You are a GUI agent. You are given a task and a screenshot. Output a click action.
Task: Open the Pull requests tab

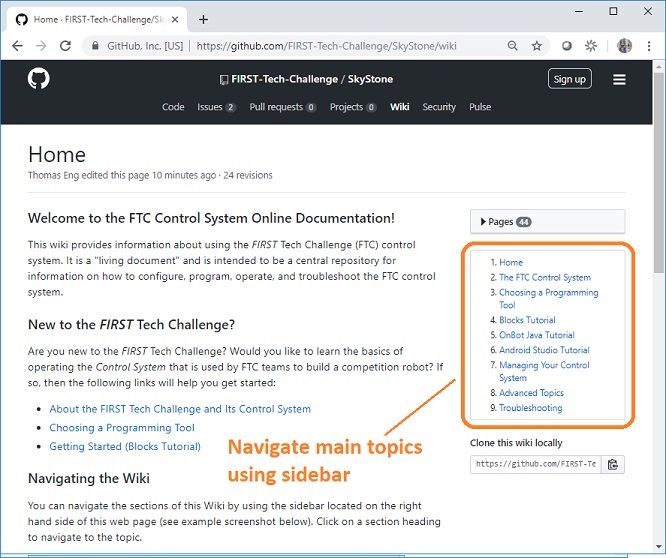pyautogui.click(x=282, y=107)
